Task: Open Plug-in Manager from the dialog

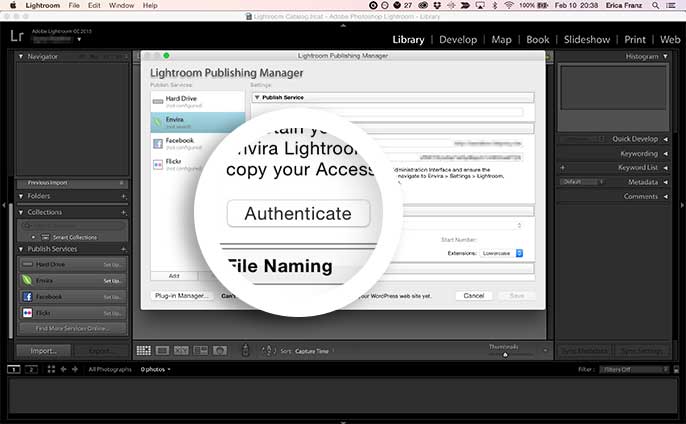Action: [181, 296]
